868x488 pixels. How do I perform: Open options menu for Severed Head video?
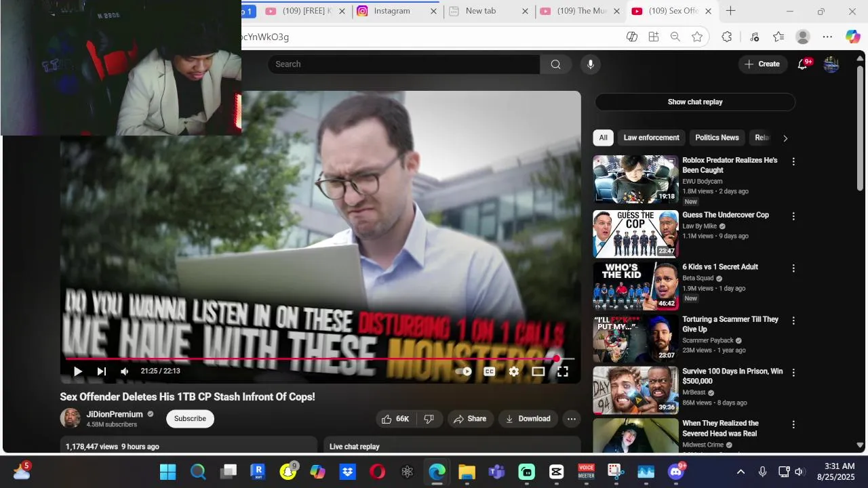click(793, 425)
